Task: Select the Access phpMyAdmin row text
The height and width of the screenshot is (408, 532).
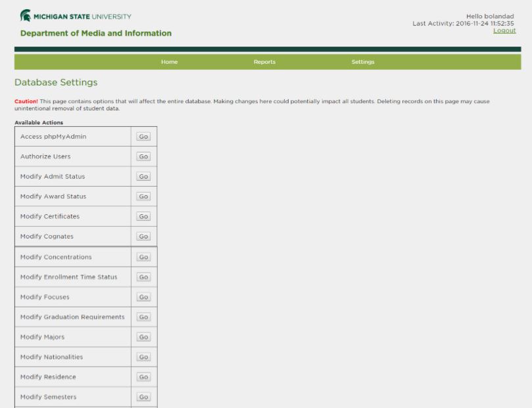Action: [53, 137]
